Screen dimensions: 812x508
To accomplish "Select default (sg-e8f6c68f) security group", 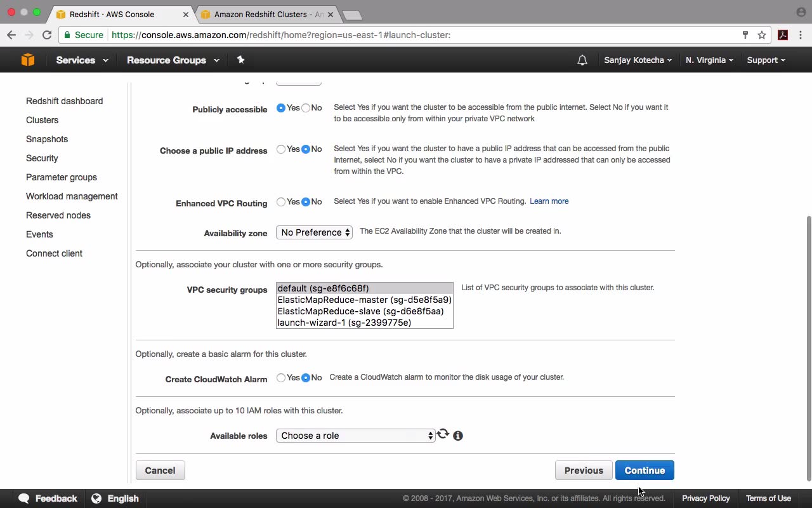I will (364, 288).
